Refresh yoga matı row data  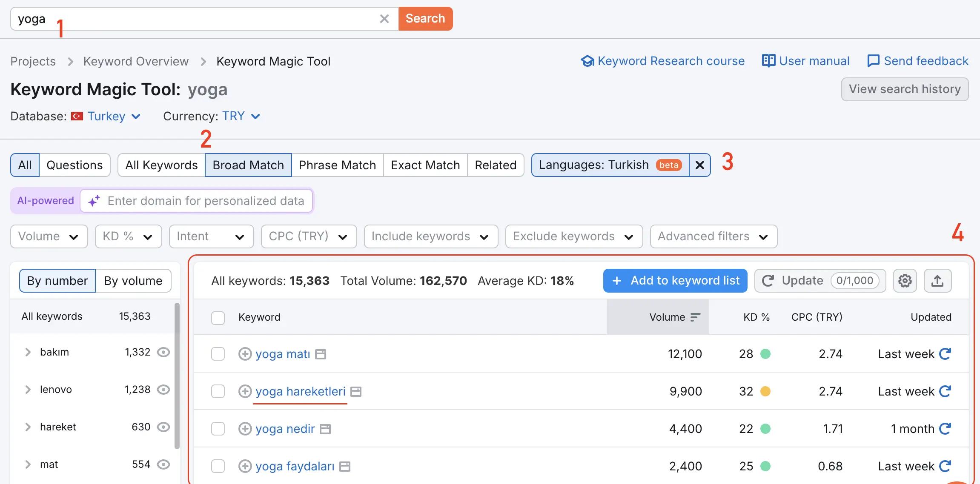tap(945, 354)
